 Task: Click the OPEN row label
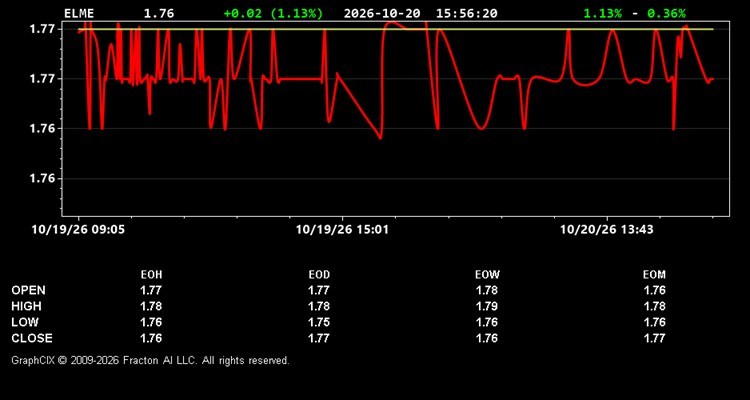(x=29, y=290)
